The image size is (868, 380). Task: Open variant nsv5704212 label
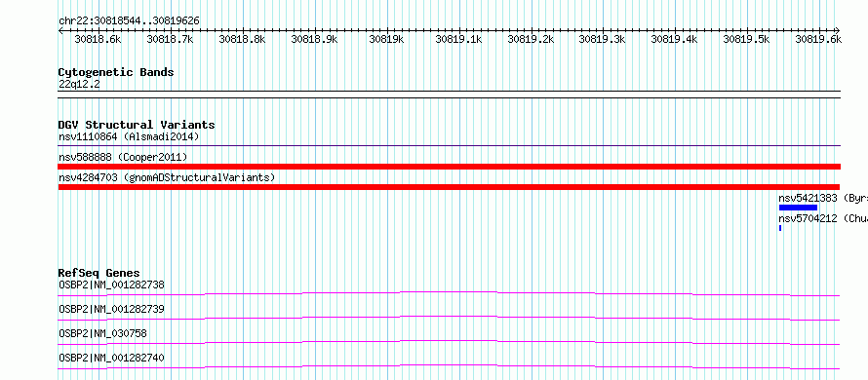coord(823,218)
